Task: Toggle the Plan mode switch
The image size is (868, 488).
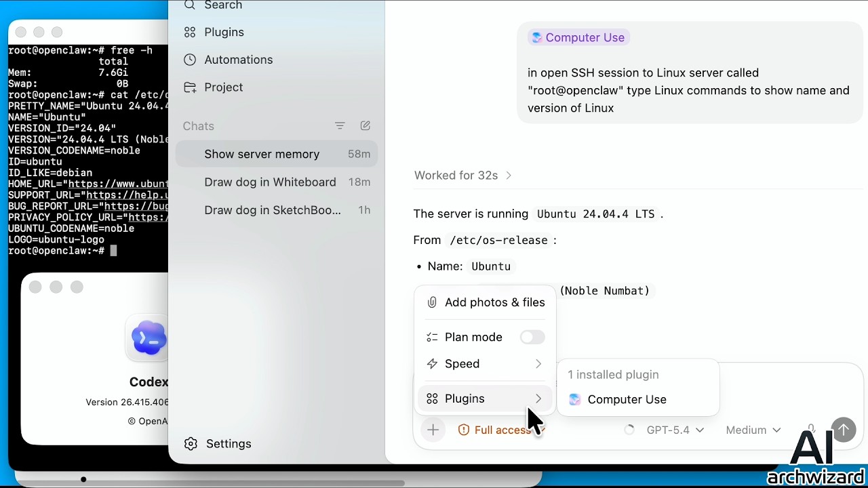Action: coord(532,337)
